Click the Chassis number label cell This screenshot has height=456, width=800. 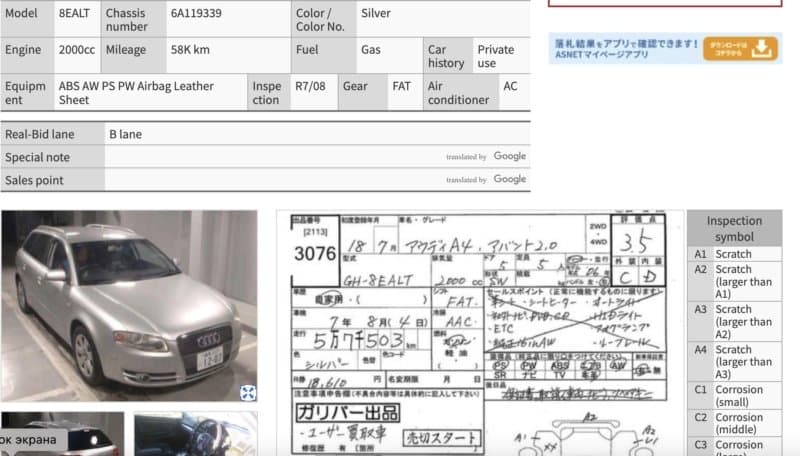pos(133,19)
